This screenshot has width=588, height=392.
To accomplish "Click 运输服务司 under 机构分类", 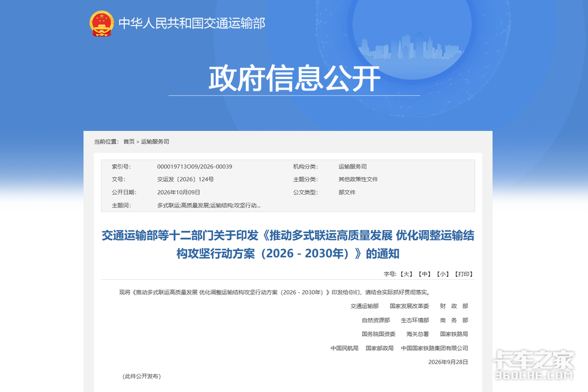I will (x=352, y=167).
